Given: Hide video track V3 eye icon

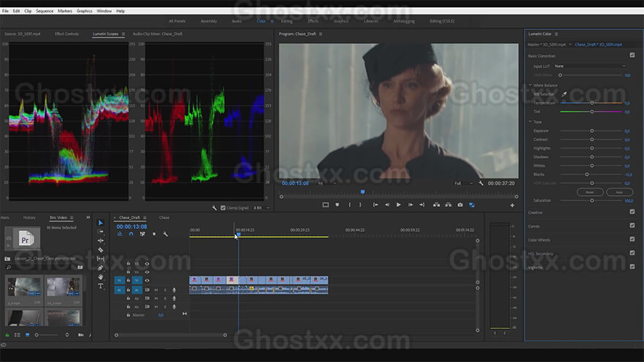Looking at the screenshot, I should 147,263.
